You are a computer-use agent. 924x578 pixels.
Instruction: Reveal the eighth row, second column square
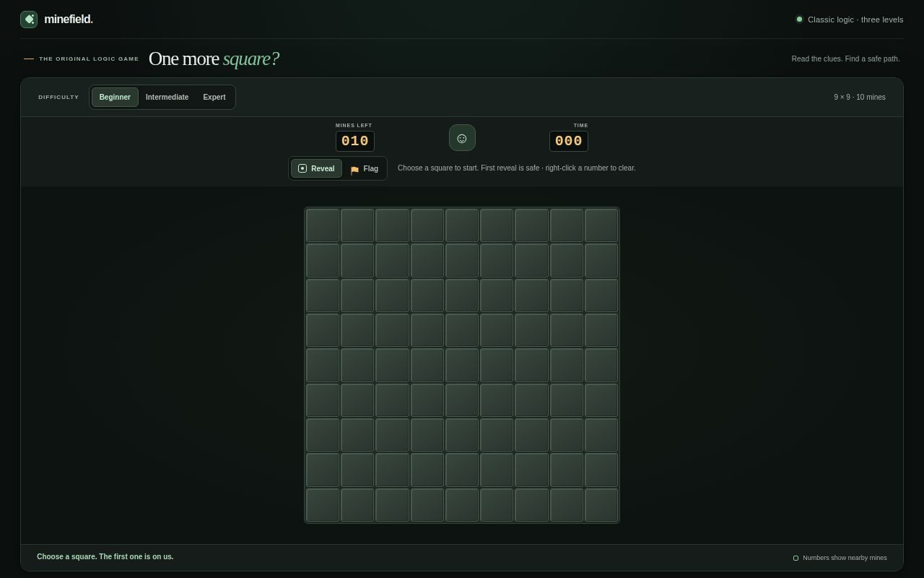pyautogui.click(x=357, y=470)
